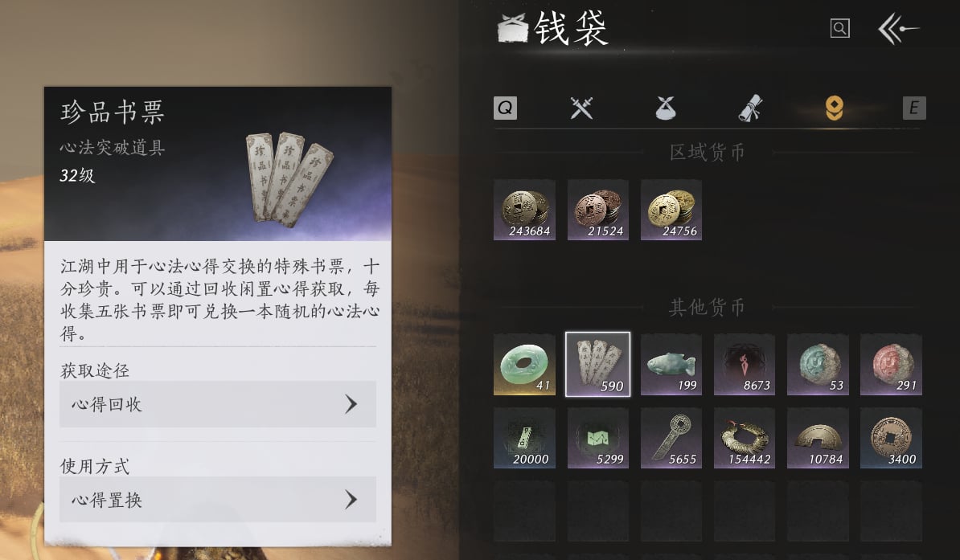Select the green map currency 5299
The image size is (960, 560).
598,438
